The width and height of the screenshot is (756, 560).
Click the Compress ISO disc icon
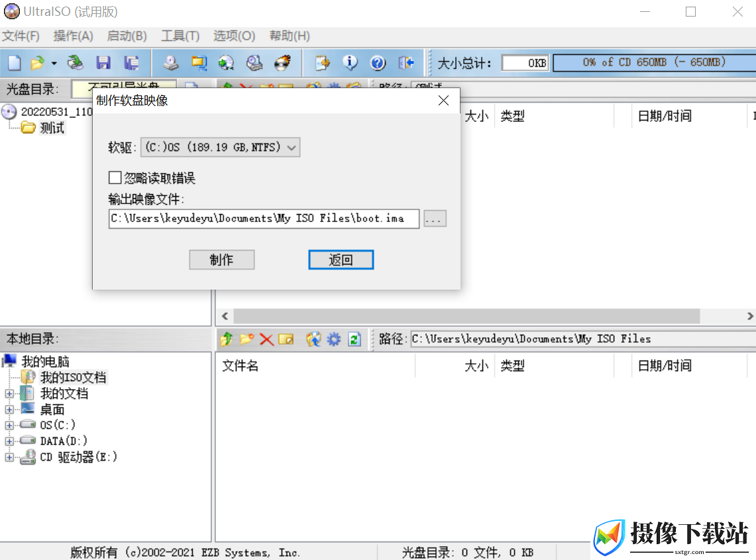[226, 63]
